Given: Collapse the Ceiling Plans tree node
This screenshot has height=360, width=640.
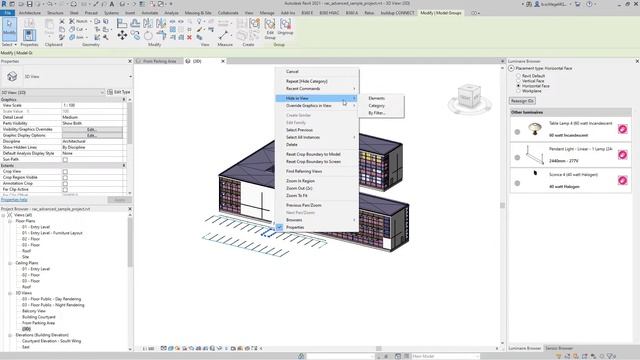Looking at the screenshot, I should [10, 263].
